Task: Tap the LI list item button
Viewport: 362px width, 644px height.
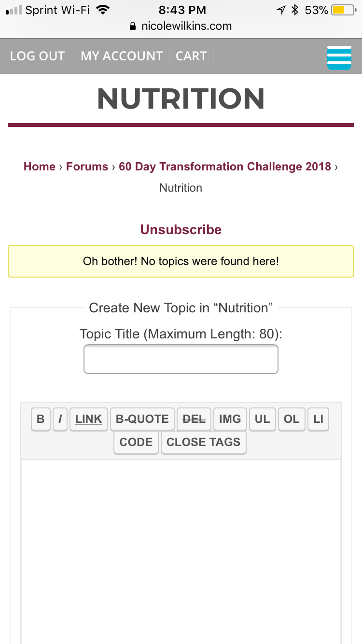Action: point(318,419)
